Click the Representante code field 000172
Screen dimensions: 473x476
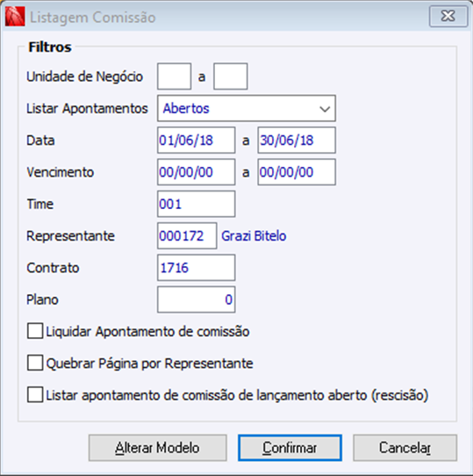click(187, 236)
